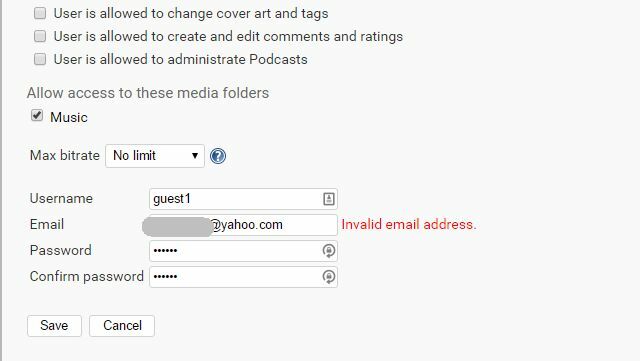
Task: Save the user settings
Action: [x=54, y=325]
